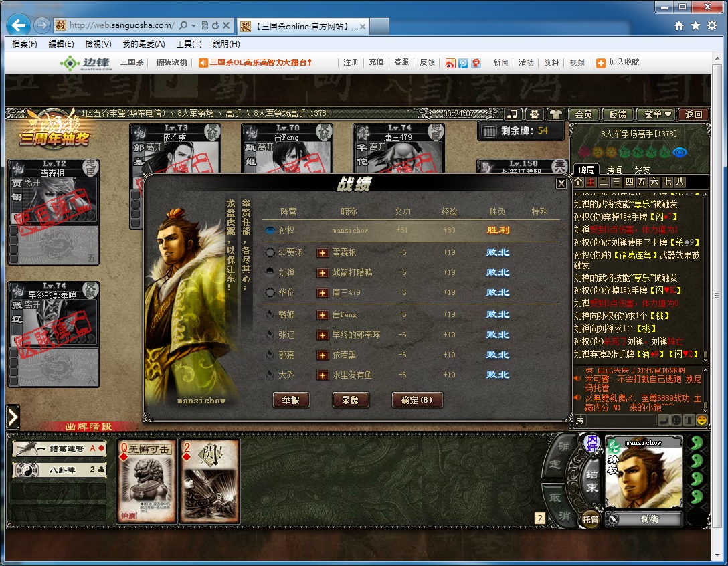Switch to the 好友 tab
The height and width of the screenshot is (566, 728).
(x=642, y=170)
